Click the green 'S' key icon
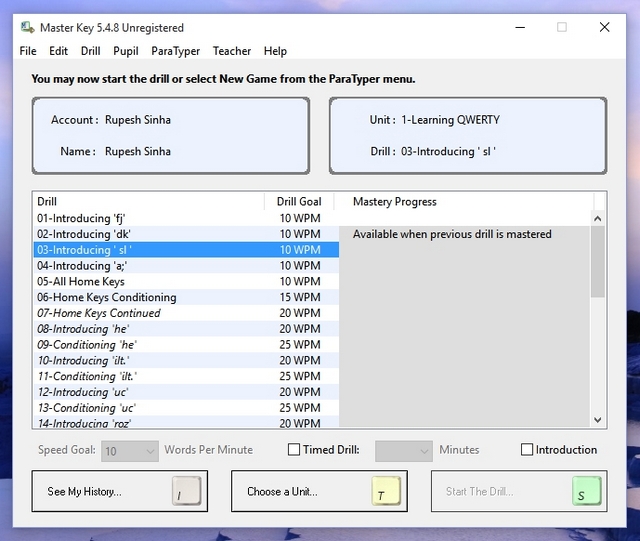Viewport: 640px width, 541px height. pyautogui.click(x=587, y=491)
